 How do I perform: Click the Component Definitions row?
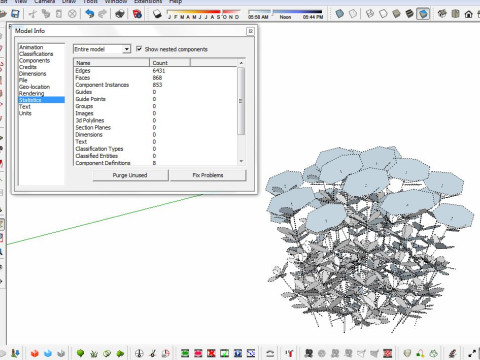(x=155, y=163)
